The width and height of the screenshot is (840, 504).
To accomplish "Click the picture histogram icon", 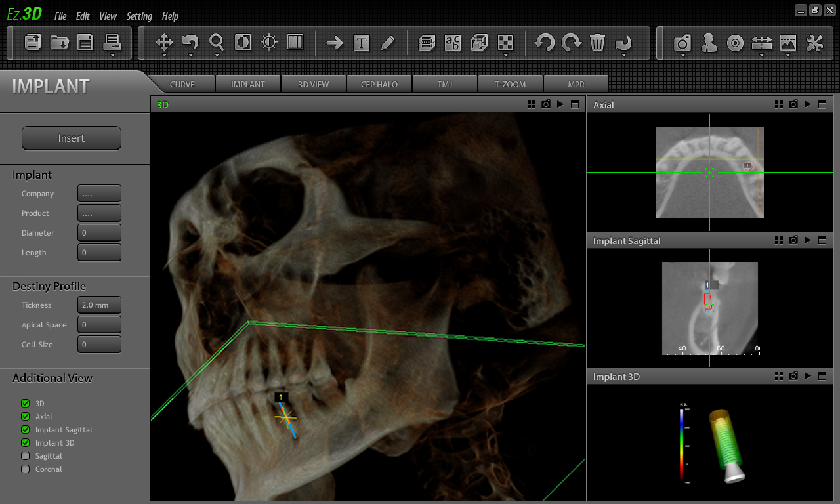I will pos(788,43).
